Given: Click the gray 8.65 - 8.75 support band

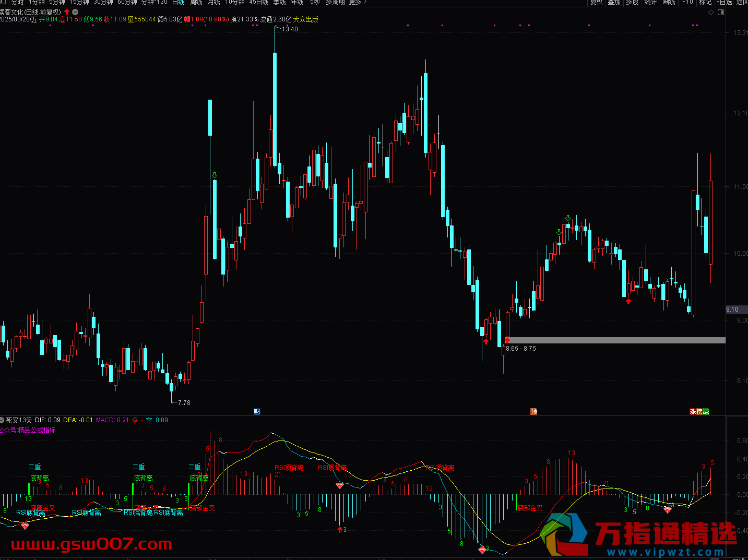Looking at the screenshot, I should coord(616,340).
